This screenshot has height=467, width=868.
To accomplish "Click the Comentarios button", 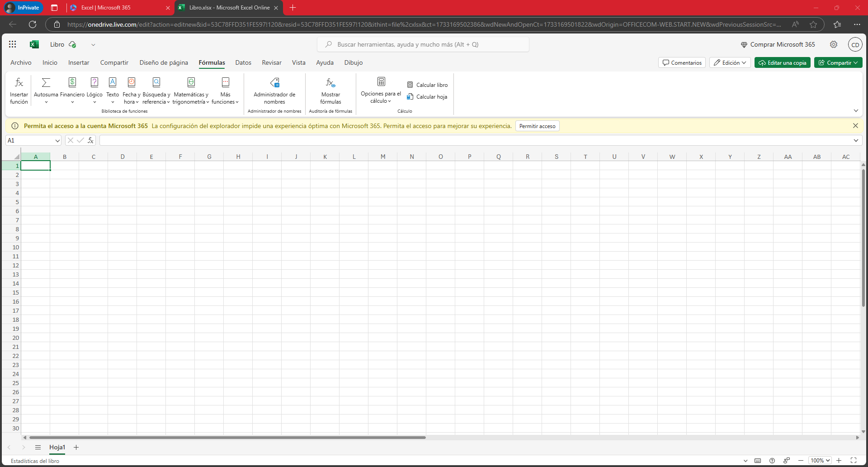I will tap(682, 63).
